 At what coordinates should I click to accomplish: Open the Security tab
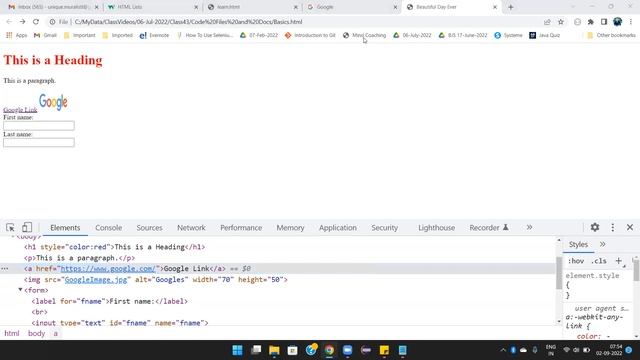[x=384, y=228]
